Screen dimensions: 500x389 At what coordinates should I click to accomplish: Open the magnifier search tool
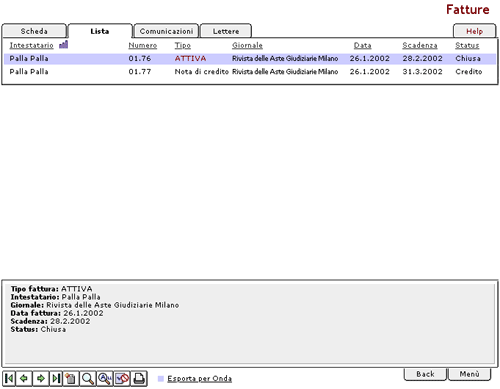[x=88, y=378]
